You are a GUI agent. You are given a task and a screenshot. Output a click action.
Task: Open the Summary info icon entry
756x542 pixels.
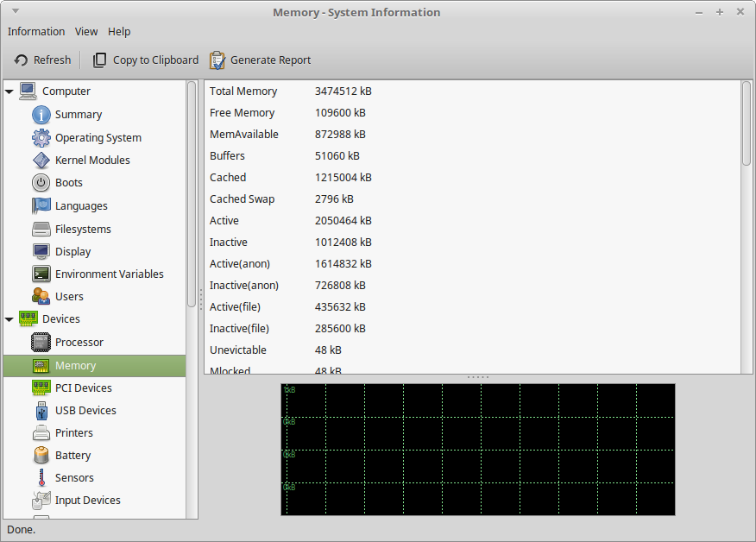41,115
